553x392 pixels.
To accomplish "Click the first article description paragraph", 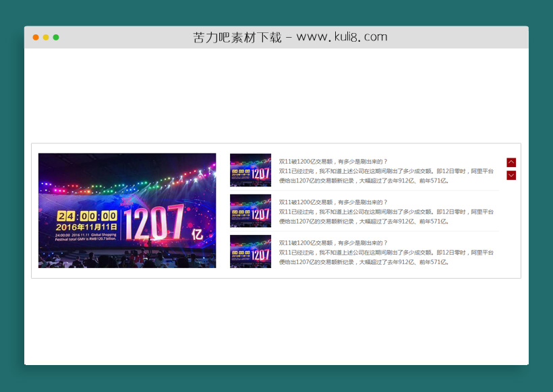I will [x=384, y=178].
